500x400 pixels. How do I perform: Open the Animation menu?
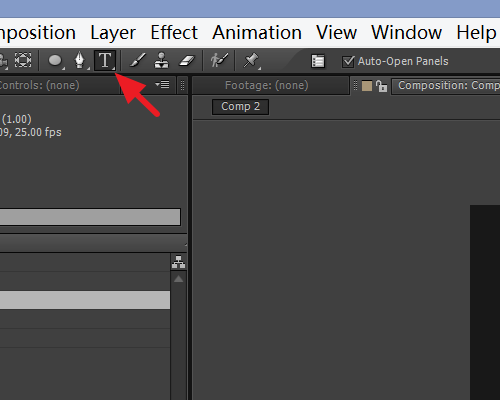pyautogui.click(x=257, y=33)
